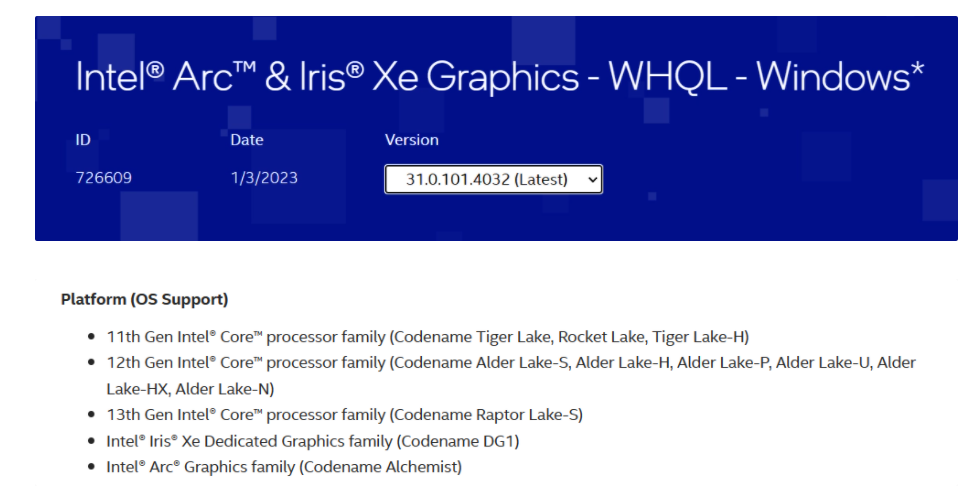This screenshot has height=487, width=976.
Task: Click the chevron arrow on version selector
Action: pos(592,180)
